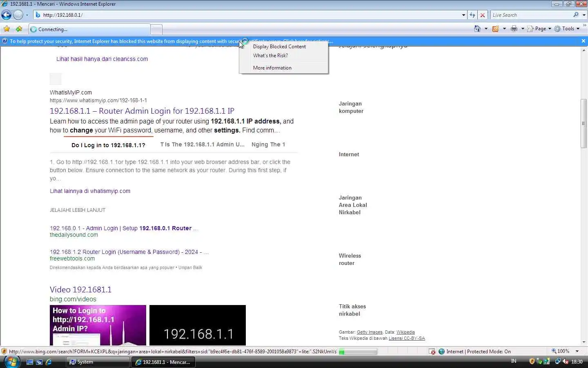
Task: Open the 192.168.0.1 - Admin Login Setup link
Action: (124, 228)
